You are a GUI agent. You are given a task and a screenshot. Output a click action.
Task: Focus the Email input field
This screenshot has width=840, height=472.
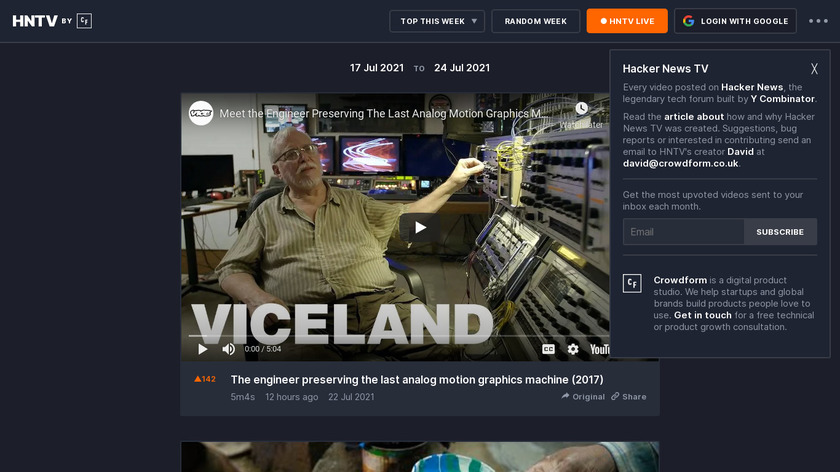coord(683,232)
